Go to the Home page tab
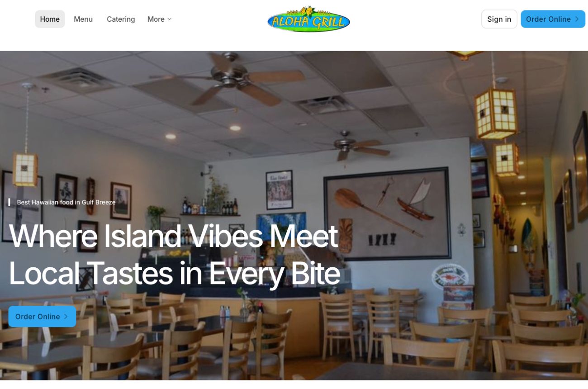Screen dimensions: 588x389 click(x=50, y=19)
